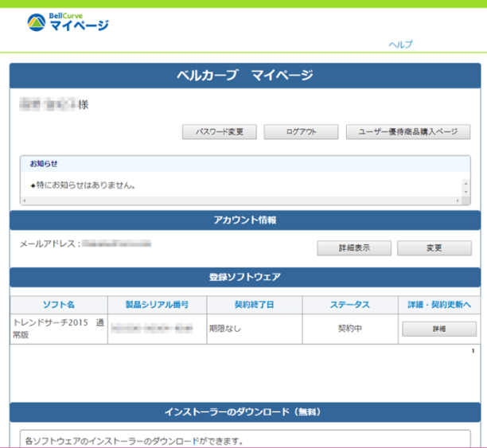Screen dimensions: 487x448
Task: Select the 契約中 status cell
Action: [350, 329]
